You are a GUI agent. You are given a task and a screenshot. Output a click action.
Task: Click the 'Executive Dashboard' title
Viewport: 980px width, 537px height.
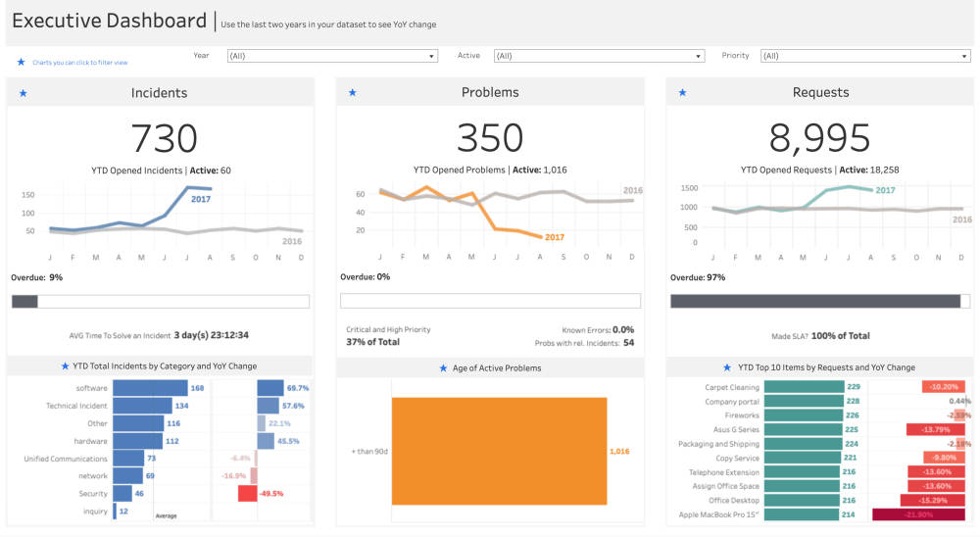(x=110, y=21)
